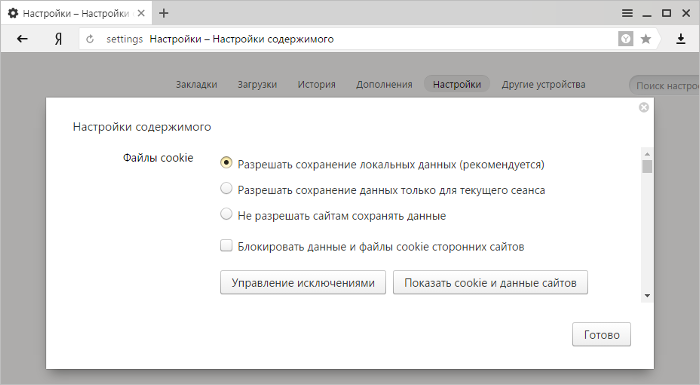Reload the page with the refresh icon
Viewport: 700px width, 385px height.
click(x=90, y=39)
